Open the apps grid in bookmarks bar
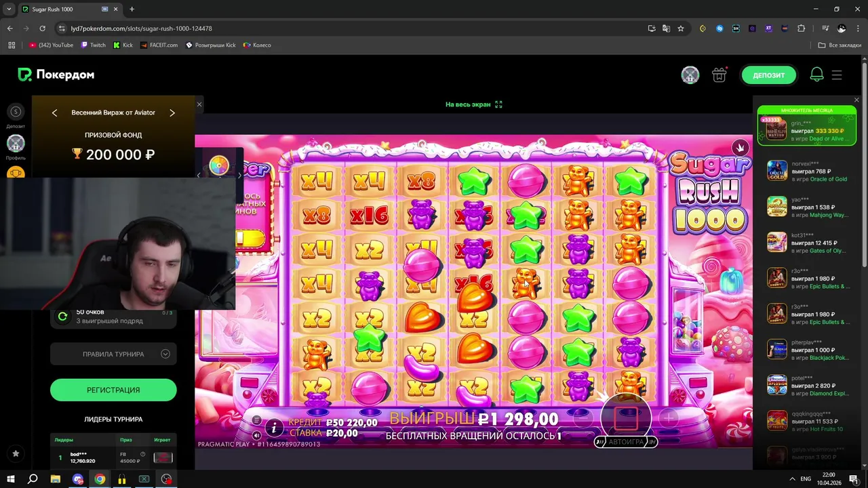Viewport: 868px width, 488px height. 12,45
